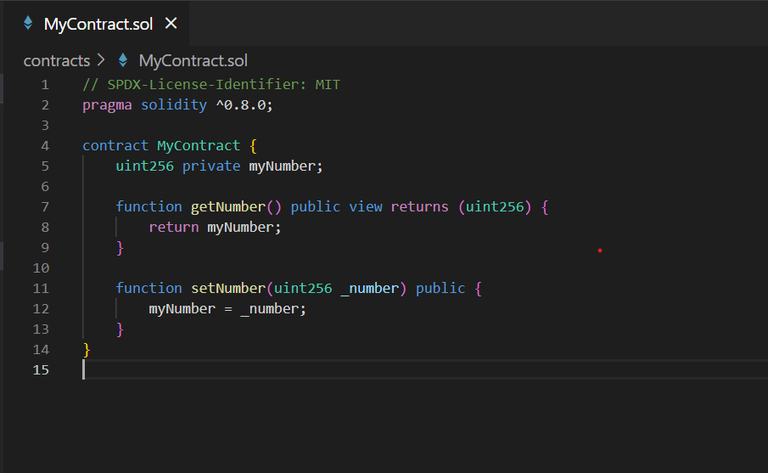Click 'myNumber;' declaration on line 5
Screen dimensions: 768x473
tap(286, 166)
